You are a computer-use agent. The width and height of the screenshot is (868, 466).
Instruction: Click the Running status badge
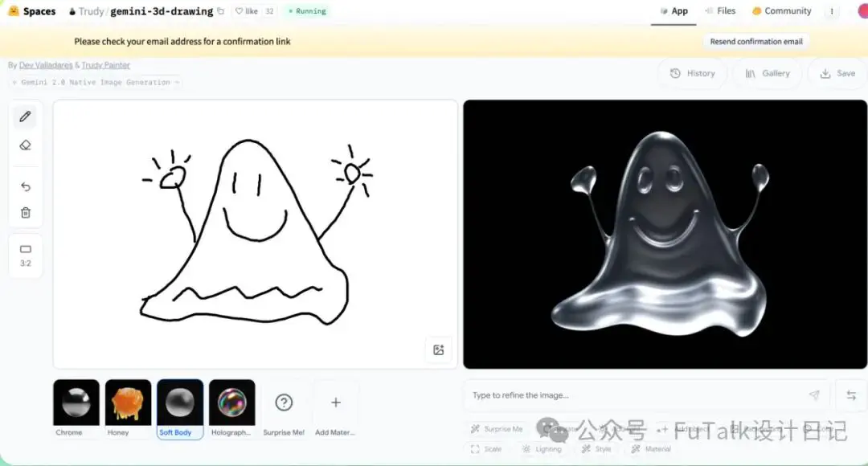pos(307,11)
